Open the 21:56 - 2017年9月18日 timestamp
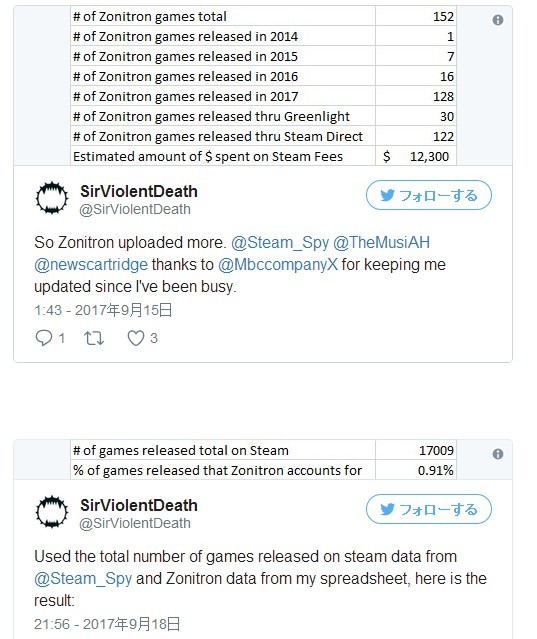 coord(107,624)
